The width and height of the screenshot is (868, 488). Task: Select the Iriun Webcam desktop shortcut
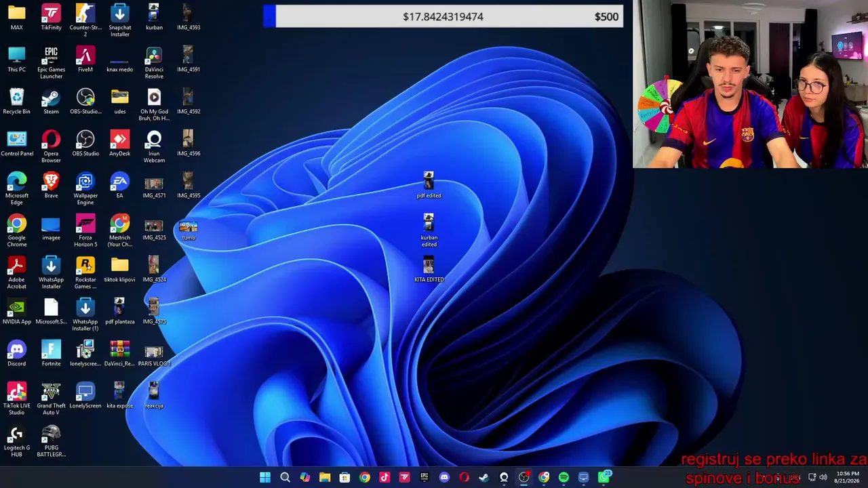tap(154, 146)
